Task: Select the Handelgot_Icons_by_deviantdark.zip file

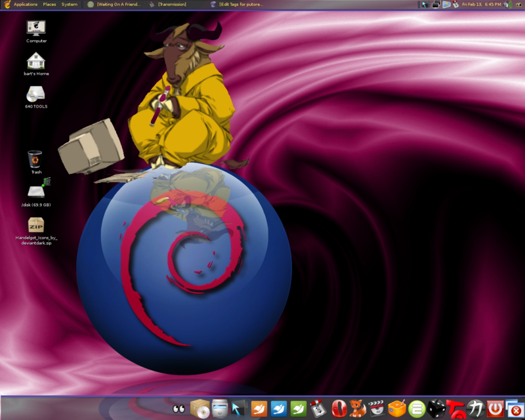Action: 36,226
